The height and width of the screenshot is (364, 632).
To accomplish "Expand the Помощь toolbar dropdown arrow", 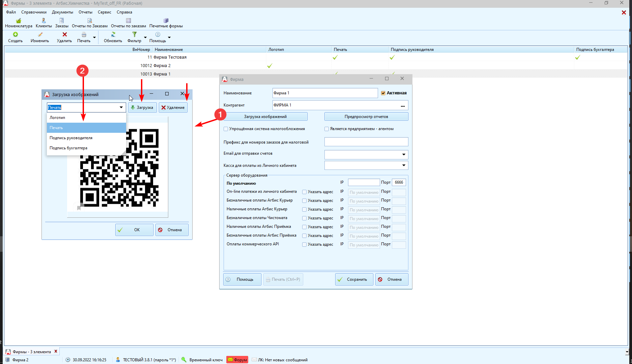I will tap(169, 37).
